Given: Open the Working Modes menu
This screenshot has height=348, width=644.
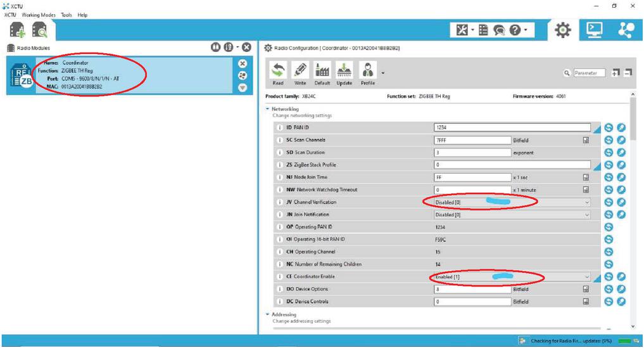Looking at the screenshot, I should click(39, 15).
